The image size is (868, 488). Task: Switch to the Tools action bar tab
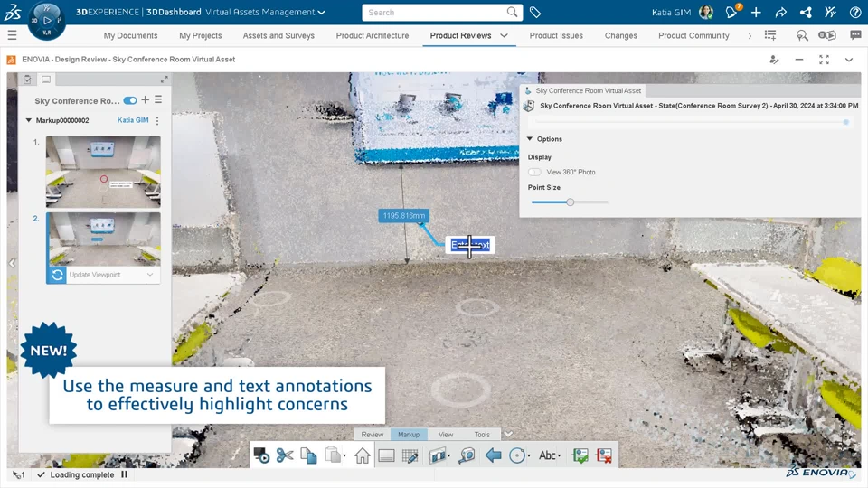click(482, 435)
